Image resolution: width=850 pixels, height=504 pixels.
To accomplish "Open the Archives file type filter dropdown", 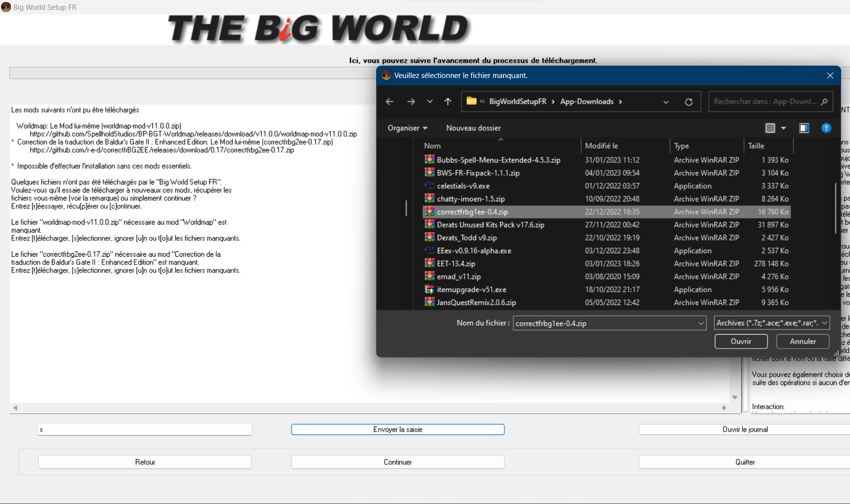I will (772, 323).
